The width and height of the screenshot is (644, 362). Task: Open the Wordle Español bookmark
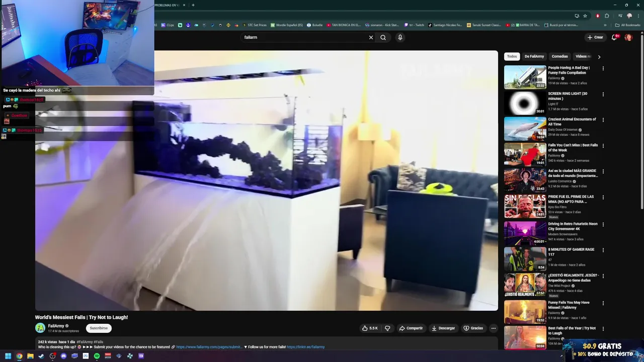click(x=287, y=25)
